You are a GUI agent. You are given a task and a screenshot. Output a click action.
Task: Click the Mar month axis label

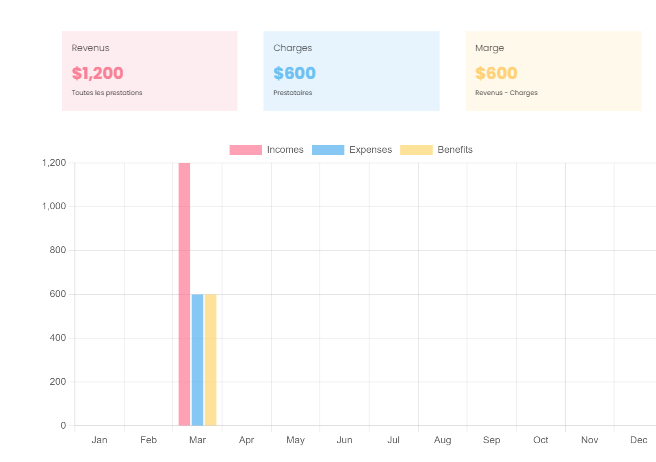tap(197, 440)
